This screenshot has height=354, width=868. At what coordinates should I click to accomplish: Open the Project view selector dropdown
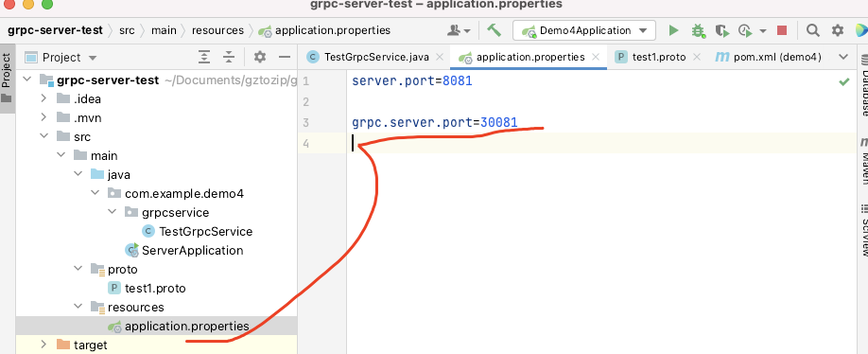pos(61,58)
